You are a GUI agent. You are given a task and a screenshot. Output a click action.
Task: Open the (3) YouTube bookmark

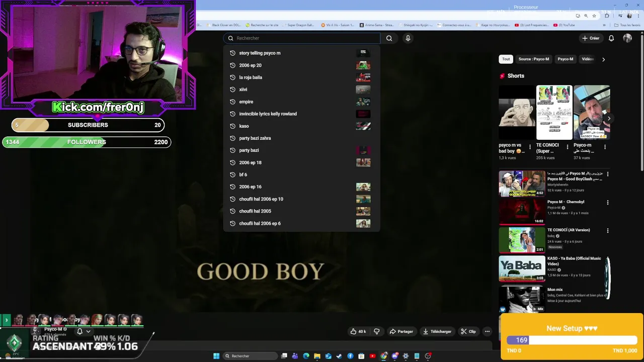pos(563,25)
